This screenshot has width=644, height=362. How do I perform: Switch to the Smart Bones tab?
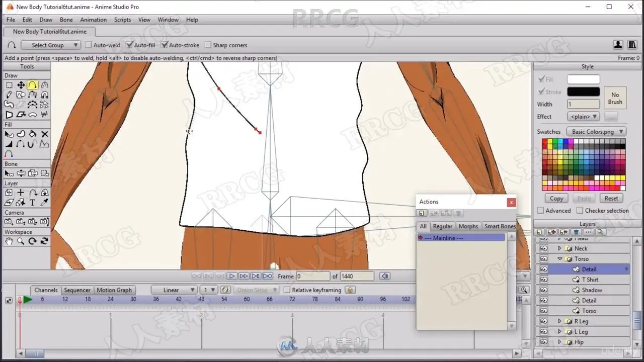coord(500,226)
